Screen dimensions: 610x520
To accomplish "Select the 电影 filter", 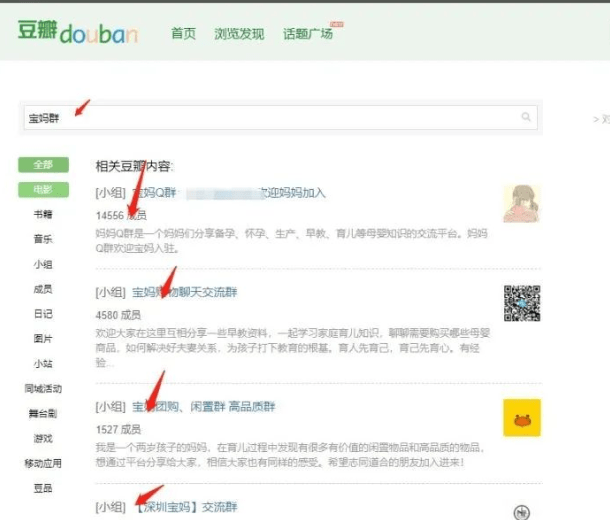I will [x=43, y=189].
